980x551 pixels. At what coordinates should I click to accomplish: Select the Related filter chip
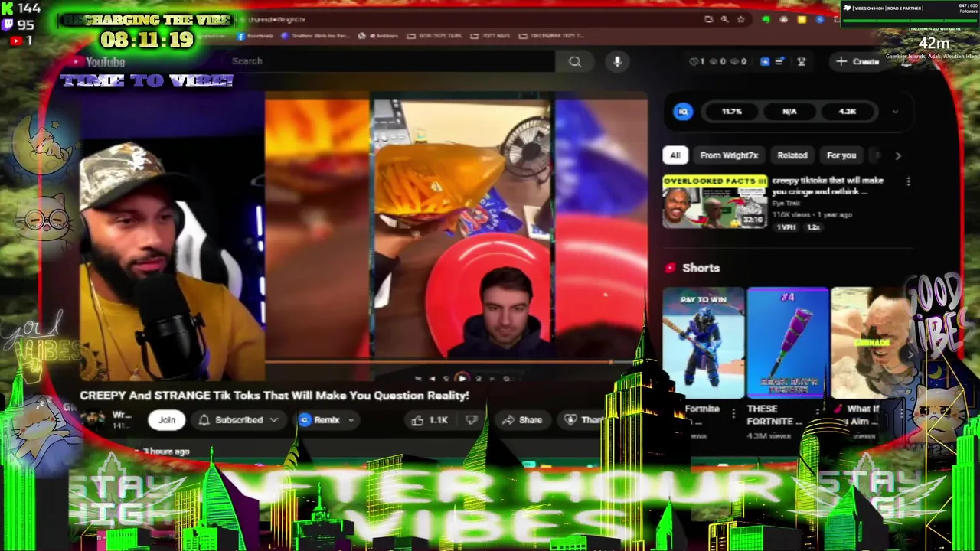792,155
